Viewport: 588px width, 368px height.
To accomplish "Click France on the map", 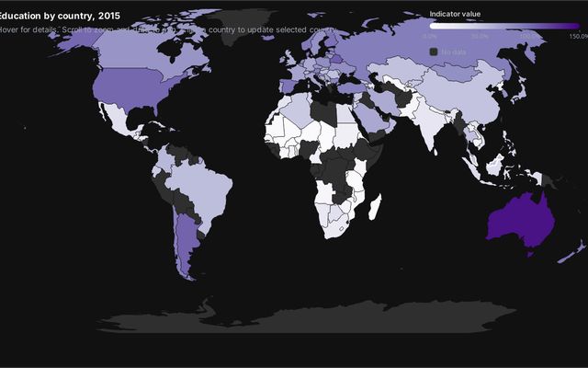I will click(x=299, y=74).
